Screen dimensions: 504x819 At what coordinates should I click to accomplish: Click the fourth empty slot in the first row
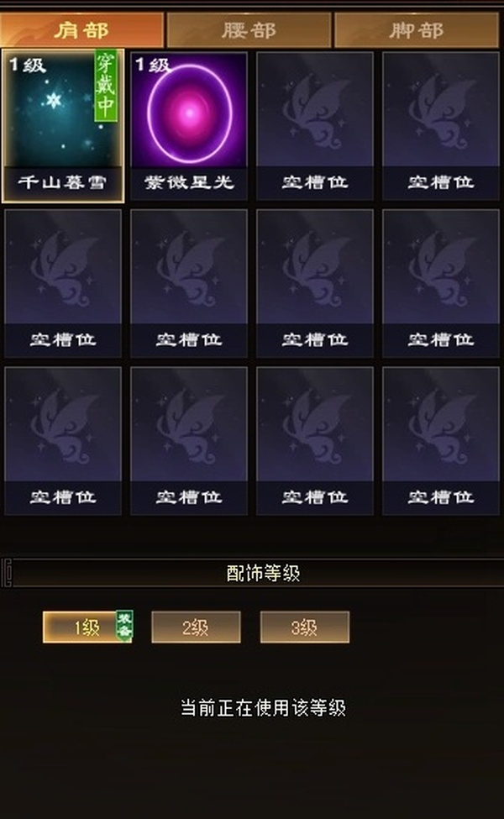coord(441,126)
